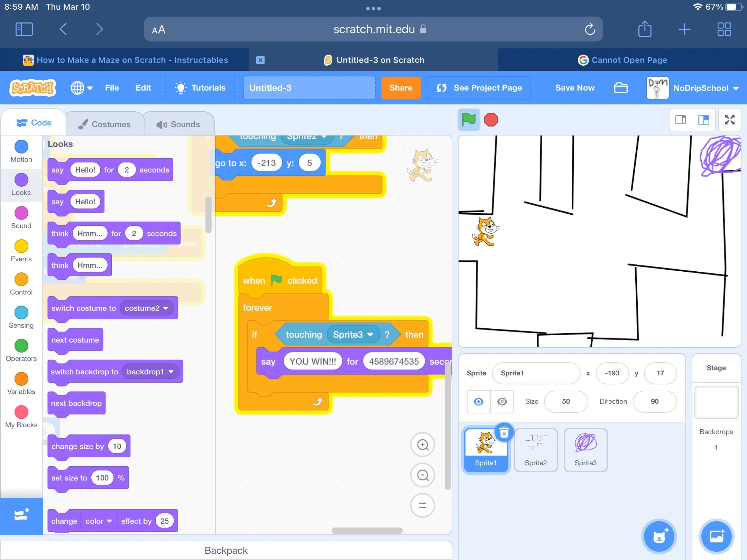747x560 pixels.
Task: Switch to the Cannot Open Page tab
Action: tap(622, 60)
